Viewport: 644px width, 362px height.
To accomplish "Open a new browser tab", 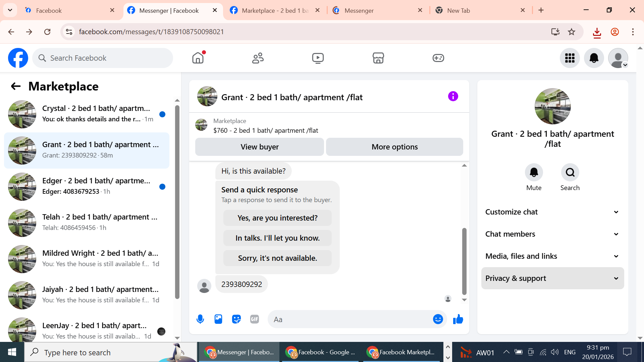I will (x=541, y=10).
